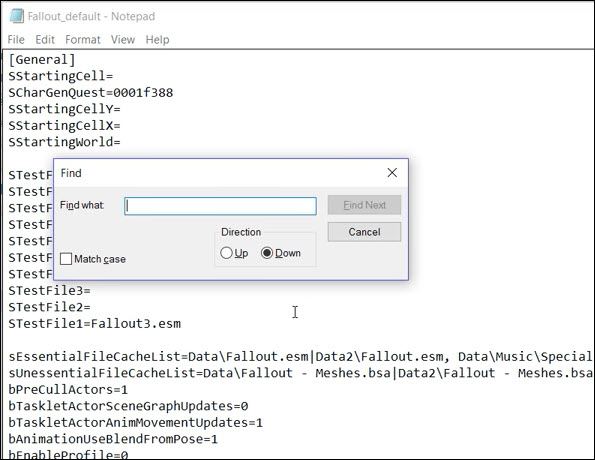Close the Find dialog with X
This screenshot has height=460, width=595.
pyautogui.click(x=392, y=173)
